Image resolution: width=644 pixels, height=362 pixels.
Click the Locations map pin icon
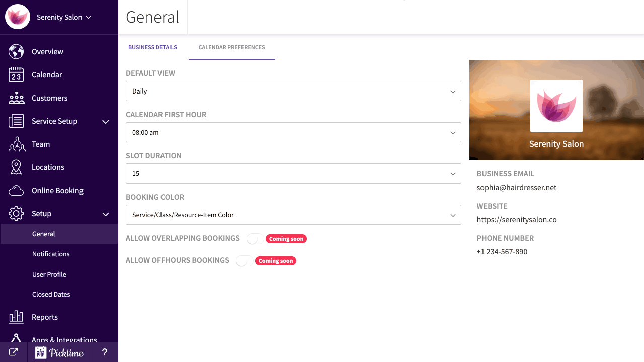[16, 167]
